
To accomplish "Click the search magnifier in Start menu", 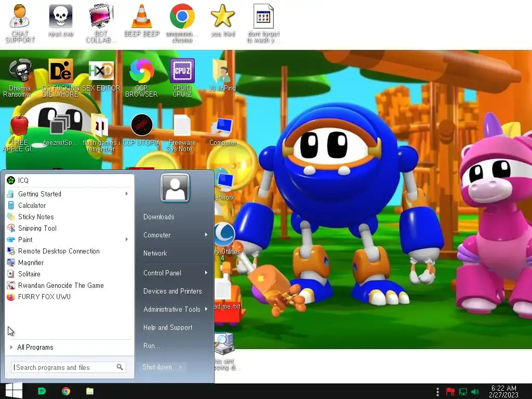I will [120, 367].
